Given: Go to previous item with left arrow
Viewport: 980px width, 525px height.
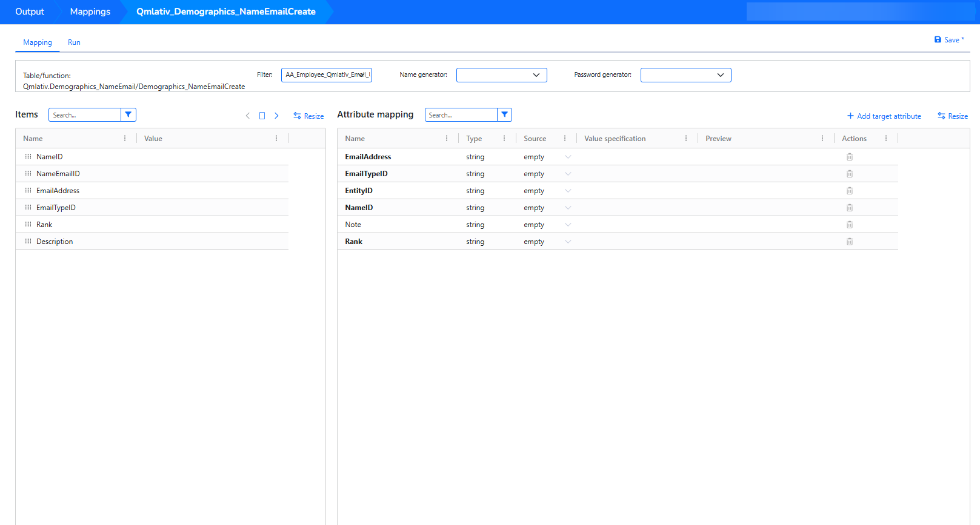Looking at the screenshot, I should coord(247,116).
